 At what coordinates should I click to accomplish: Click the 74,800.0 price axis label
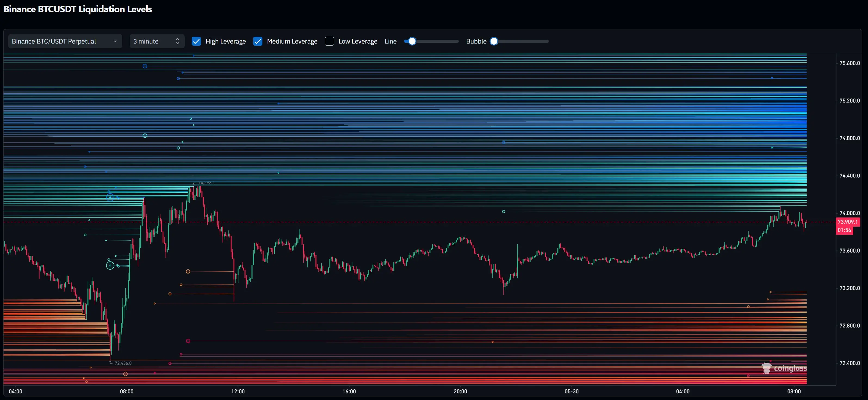(x=850, y=138)
